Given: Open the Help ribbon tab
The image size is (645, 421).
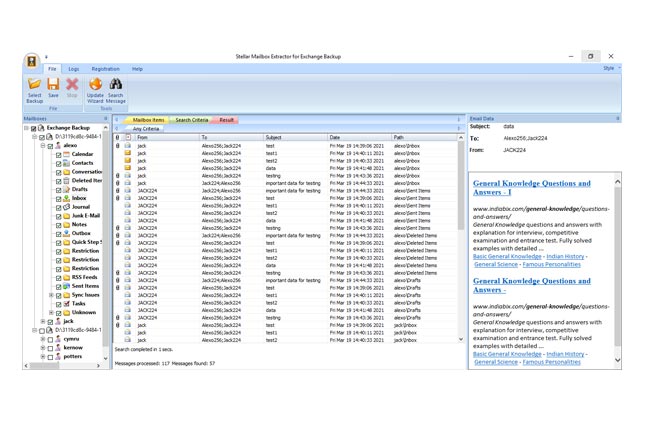Looking at the screenshot, I should (x=137, y=69).
